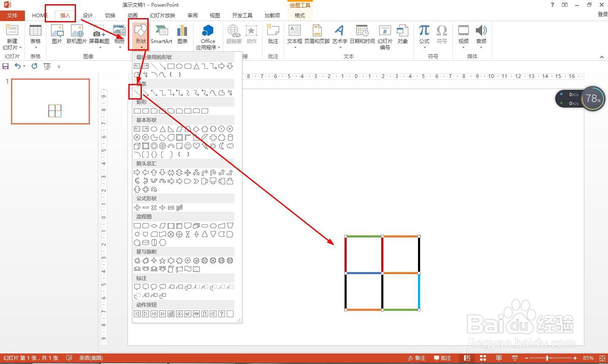This screenshot has height=364, width=608.
Task: Click the 图片 insert picture icon
Action: [57, 34]
